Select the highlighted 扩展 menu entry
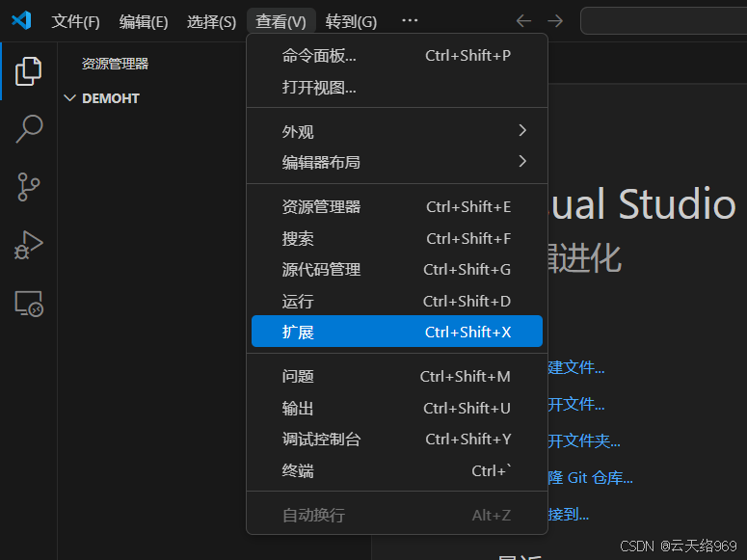Screen dimensions: 747x560 tap(397, 332)
